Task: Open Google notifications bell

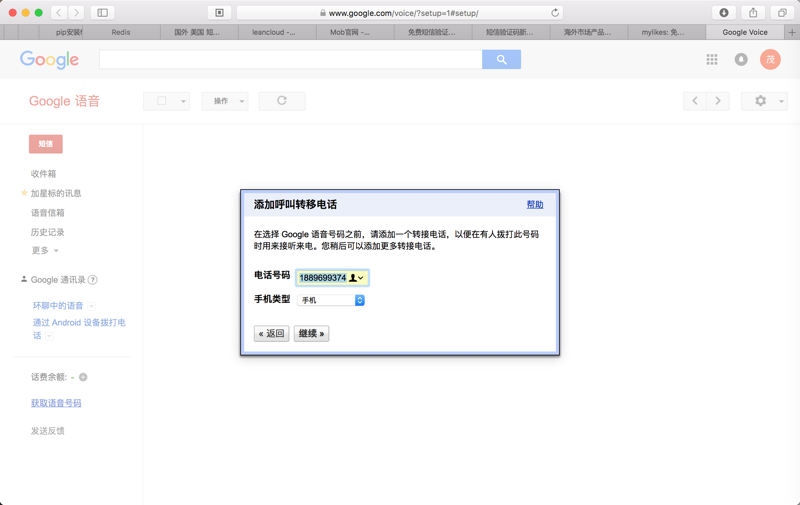Action: [x=741, y=60]
